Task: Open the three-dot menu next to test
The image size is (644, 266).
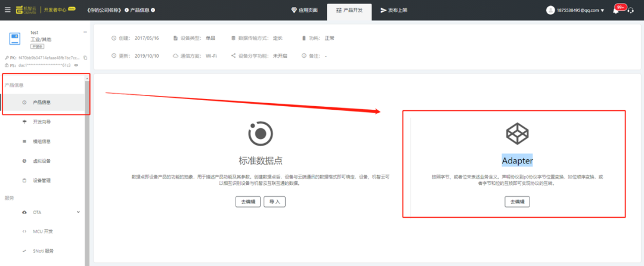Action: pyautogui.click(x=85, y=32)
